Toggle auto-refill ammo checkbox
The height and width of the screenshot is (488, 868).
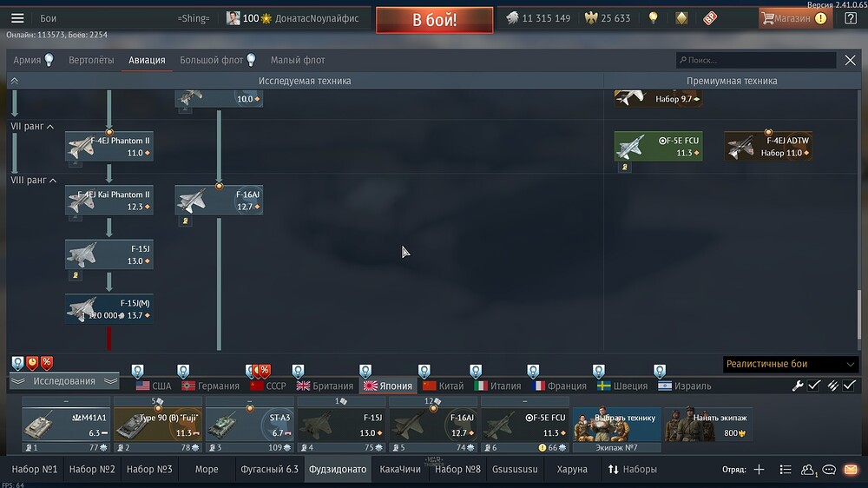click(x=849, y=386)
